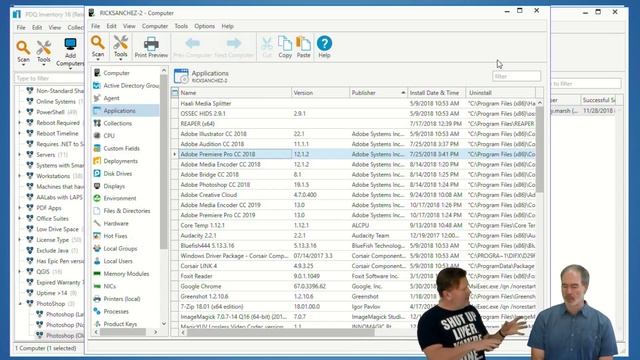Sort by Install Date & Time column
Image resolution: width=640 pixels, height=360 pixels.
coord(437,93)
